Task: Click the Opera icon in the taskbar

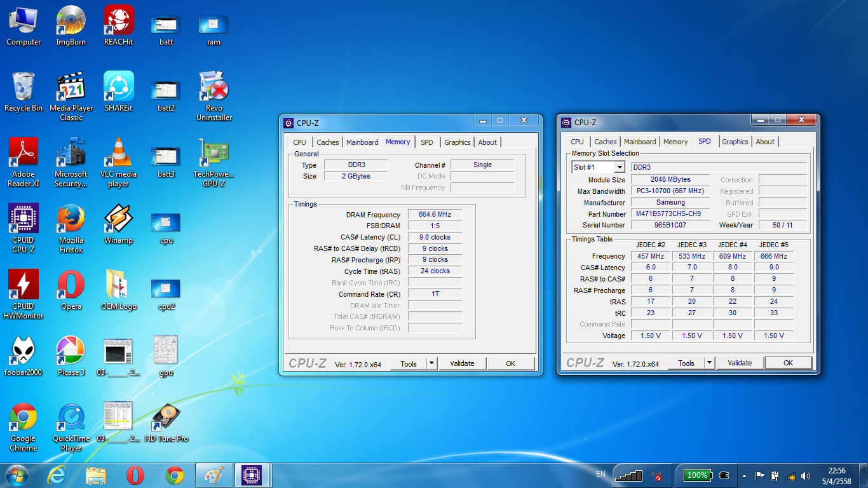Action: [x=135, y=475]
